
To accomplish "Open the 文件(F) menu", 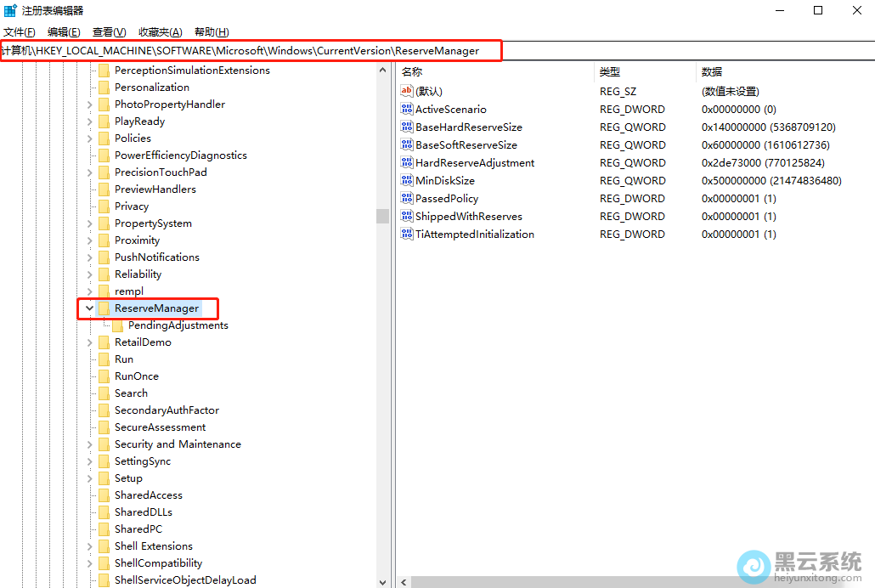I will [x=20, y=32].
